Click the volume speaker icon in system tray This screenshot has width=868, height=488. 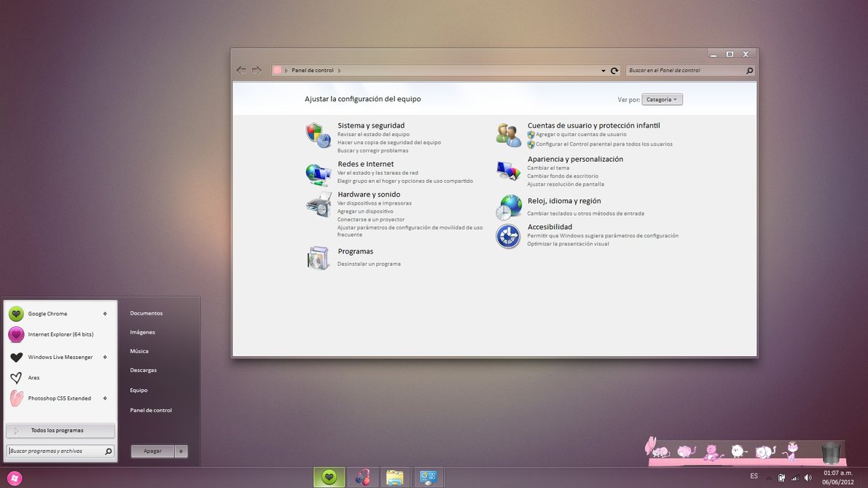pyautogui.click(x=808, y=478)
